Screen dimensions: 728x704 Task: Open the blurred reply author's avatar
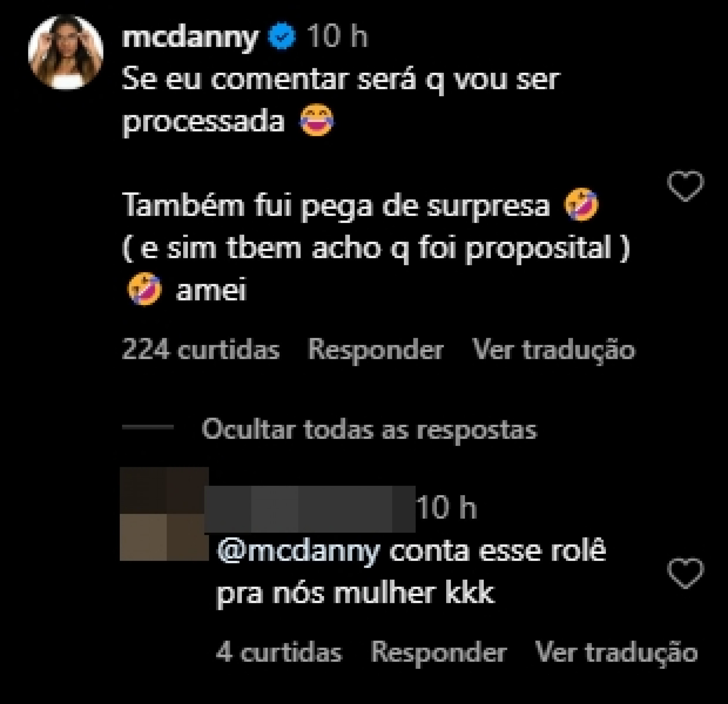(x=164, y=513)
